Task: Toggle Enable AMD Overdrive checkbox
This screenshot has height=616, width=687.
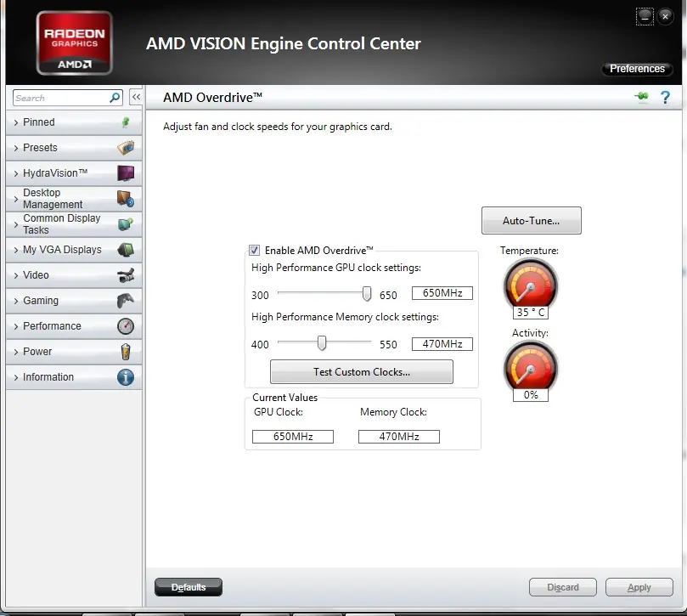Action: tap(254, 250)
